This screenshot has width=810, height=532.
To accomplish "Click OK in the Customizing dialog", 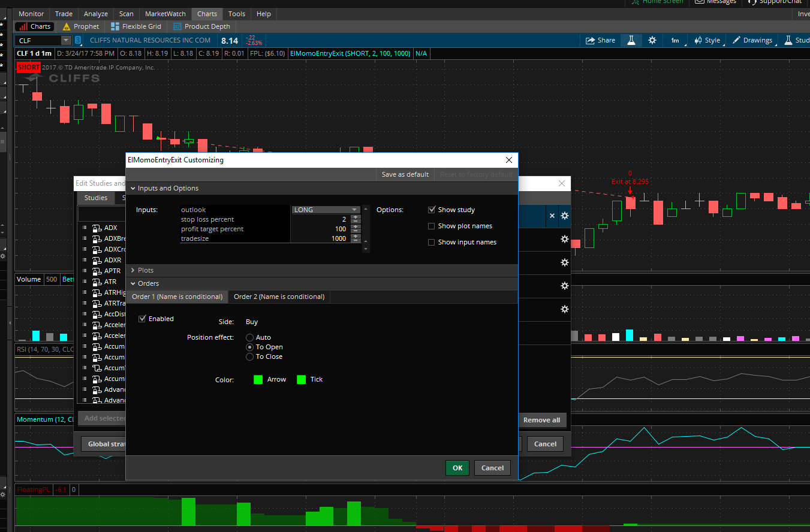I will [x=457, y=468].
